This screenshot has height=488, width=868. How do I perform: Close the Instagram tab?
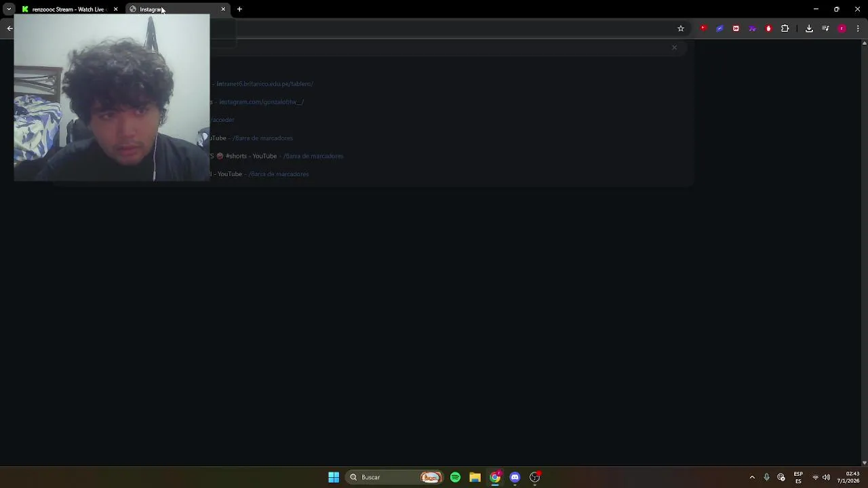pyautogui.click(x=223, y=9)
